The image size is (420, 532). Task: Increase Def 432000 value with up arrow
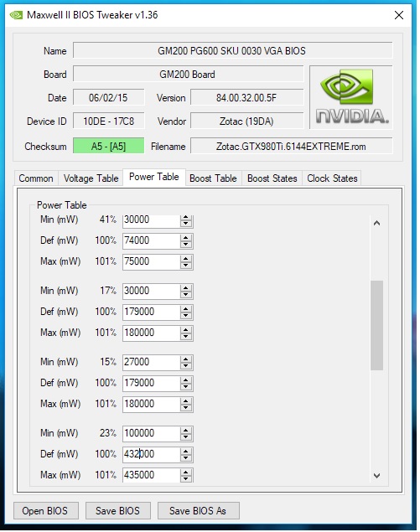pos(186,451)
